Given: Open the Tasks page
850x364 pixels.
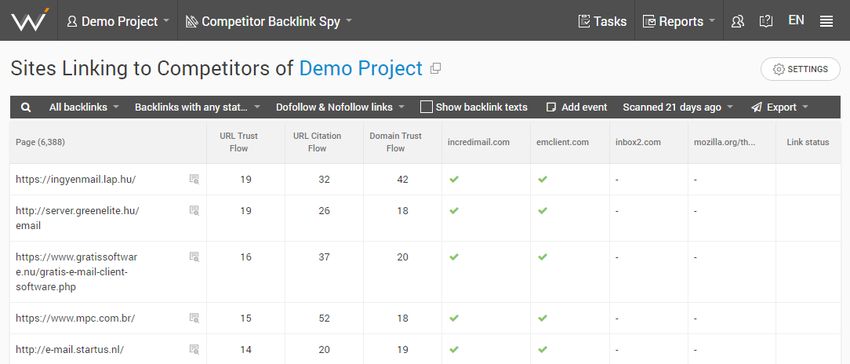Looking at the screenshot, I should 602,21.
